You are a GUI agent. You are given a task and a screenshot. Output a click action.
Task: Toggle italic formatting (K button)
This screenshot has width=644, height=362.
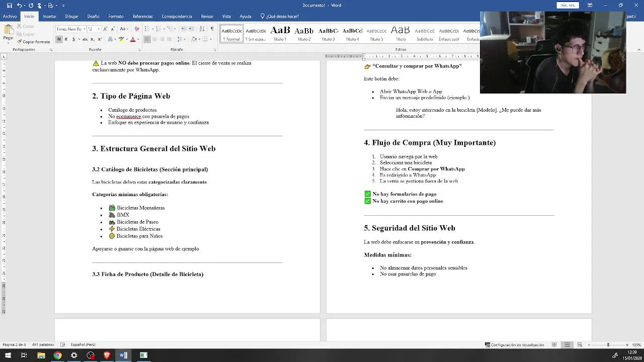tap(66, 39)
